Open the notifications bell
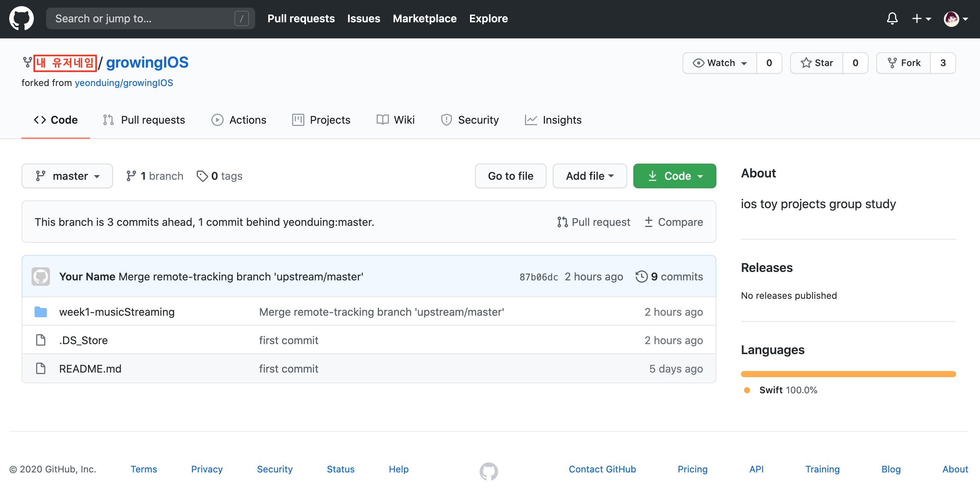This screenshot has width=980, height=497. (892, 18)
